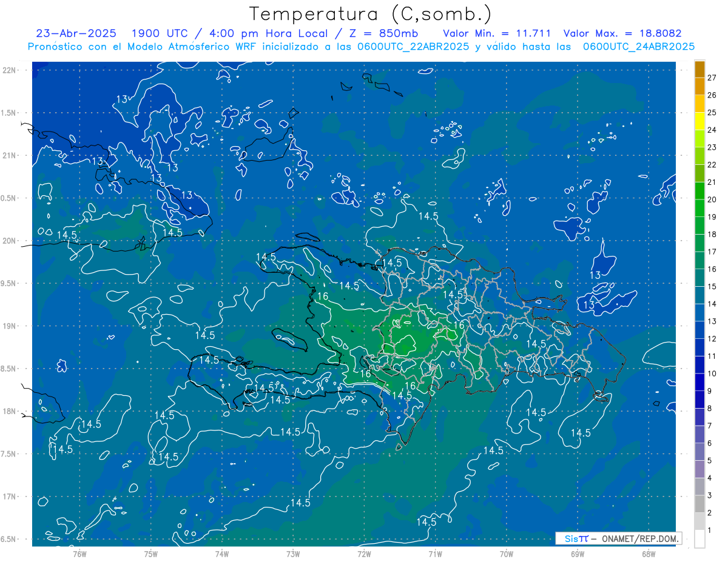Screen dimensions: 728x562
Task: Click the "73W" longitude axis label
Action: coord(293,554)
